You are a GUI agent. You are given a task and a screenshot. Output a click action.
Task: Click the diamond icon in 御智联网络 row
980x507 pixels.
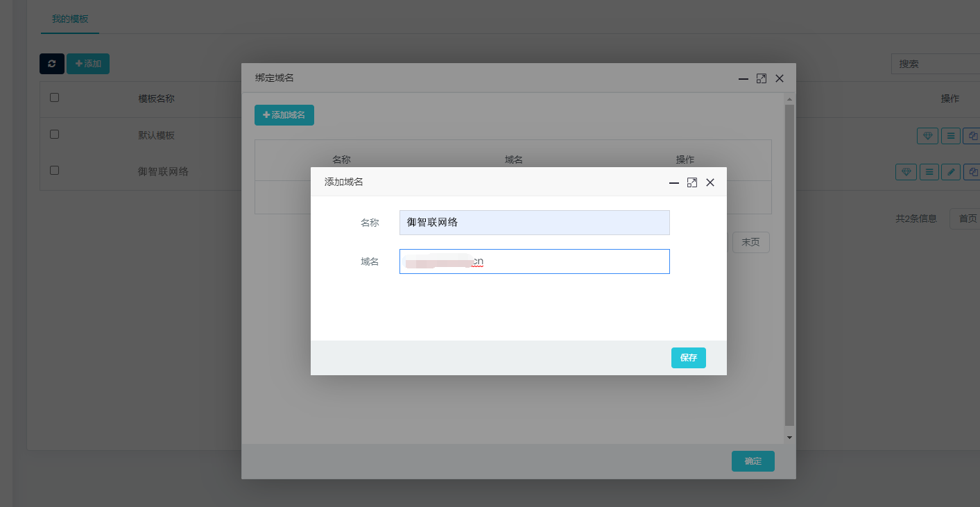[x=906, y=171]
